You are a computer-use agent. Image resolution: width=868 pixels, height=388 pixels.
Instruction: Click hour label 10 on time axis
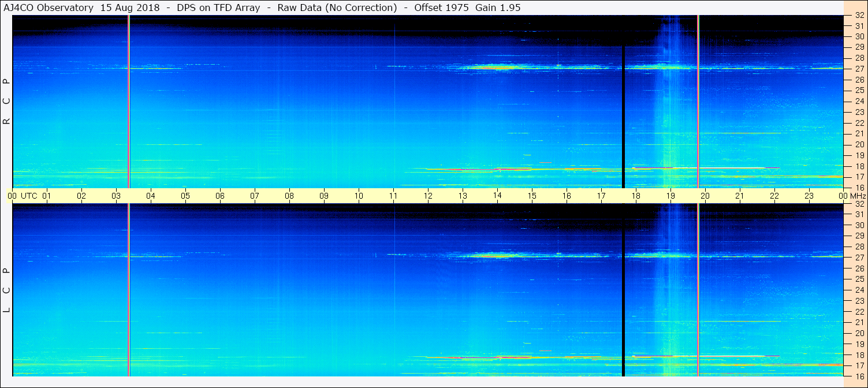click(x=359, y=196)
